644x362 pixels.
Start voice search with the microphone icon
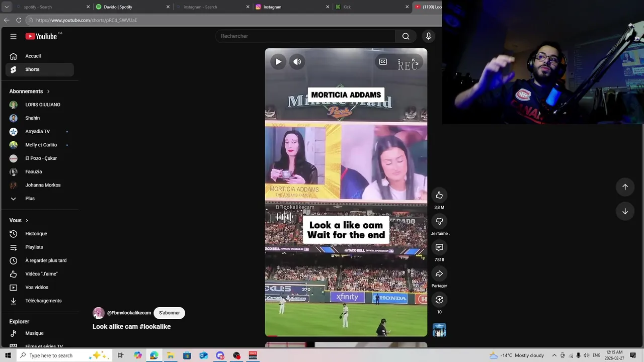click(x=429, y=36)
